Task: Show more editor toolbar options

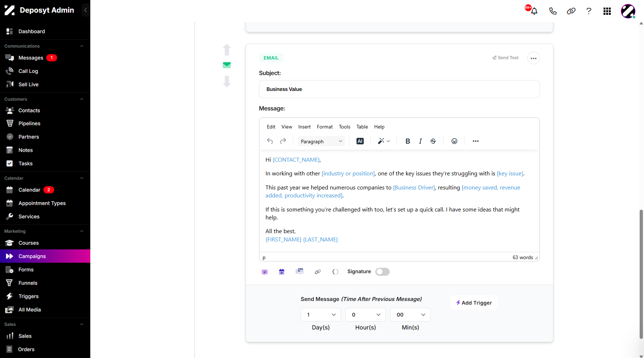Action: [x=476, y=141]
